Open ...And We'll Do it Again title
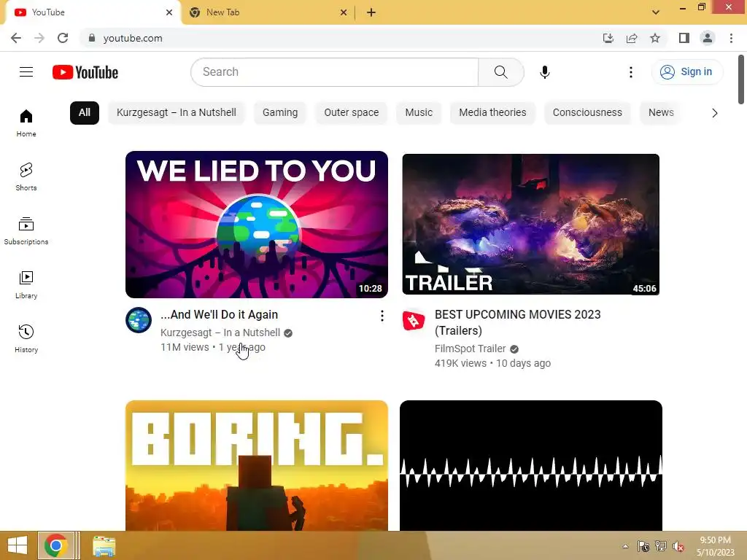This screenshot has width=747, height=560. (219, 315)
